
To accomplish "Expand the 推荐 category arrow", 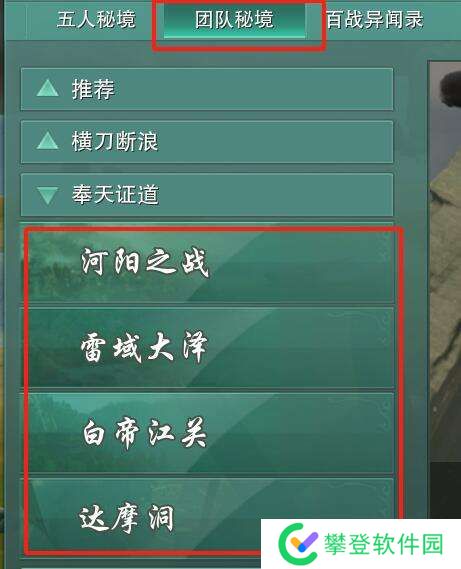I will 48,88.
